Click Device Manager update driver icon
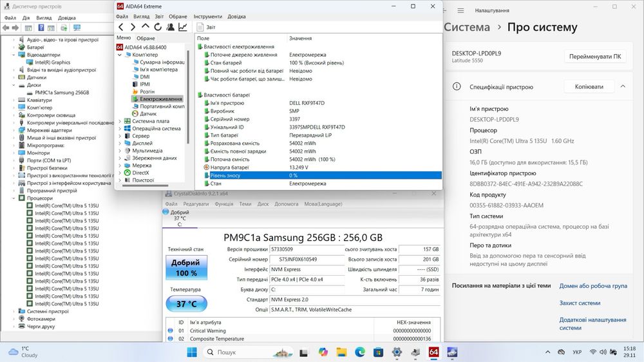This screenshot has height=362, width=644. pos(64,28)
